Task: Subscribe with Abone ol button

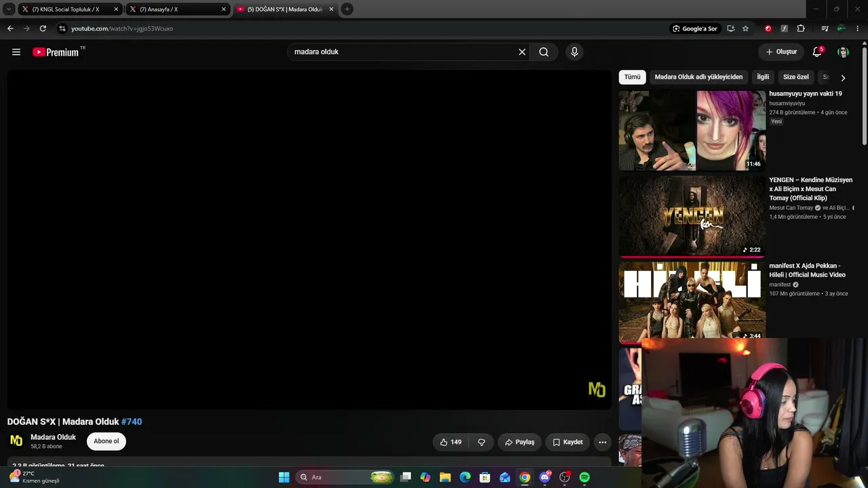Action: tap(106, 441)
